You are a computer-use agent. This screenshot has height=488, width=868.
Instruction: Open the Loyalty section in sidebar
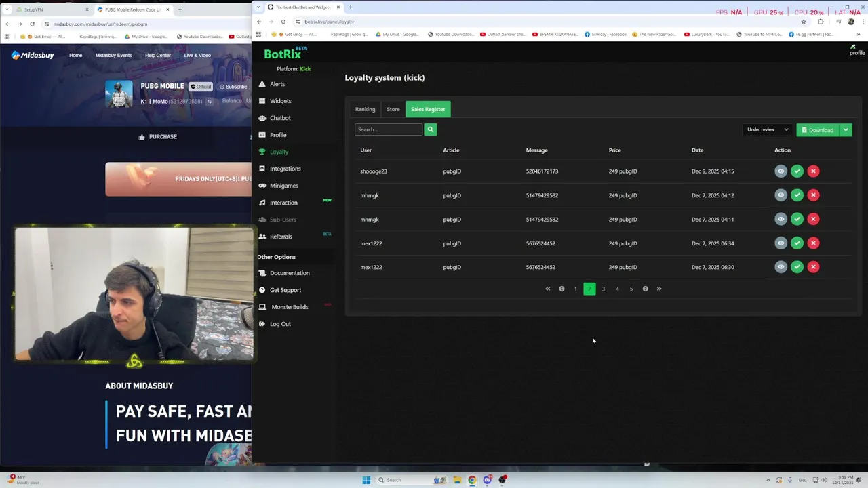click(279, 152)
